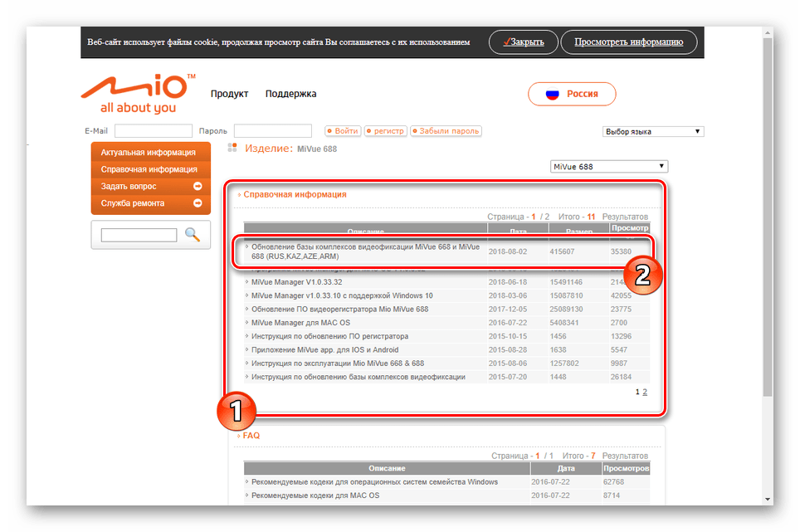Open the MiVue 688 product dropdown
This screenshot has height=532, width=800.
[608, 167]
